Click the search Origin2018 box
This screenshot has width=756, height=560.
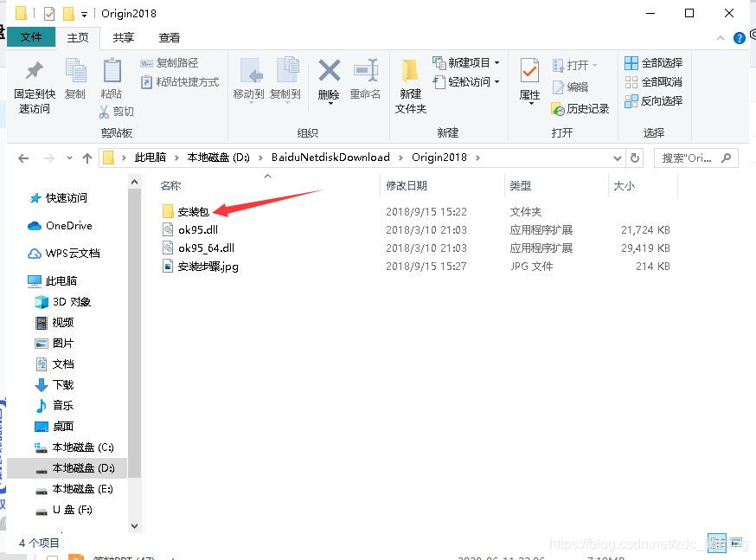point(695,158)
